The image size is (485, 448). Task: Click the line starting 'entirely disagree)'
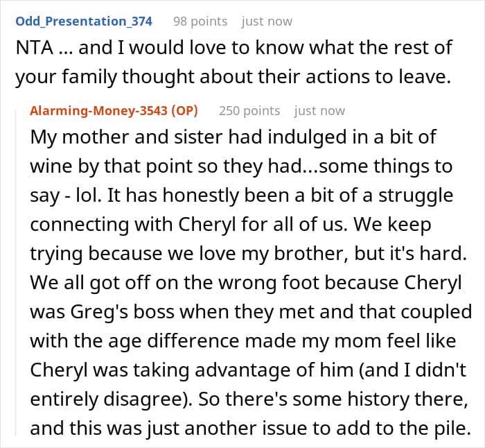245,399
